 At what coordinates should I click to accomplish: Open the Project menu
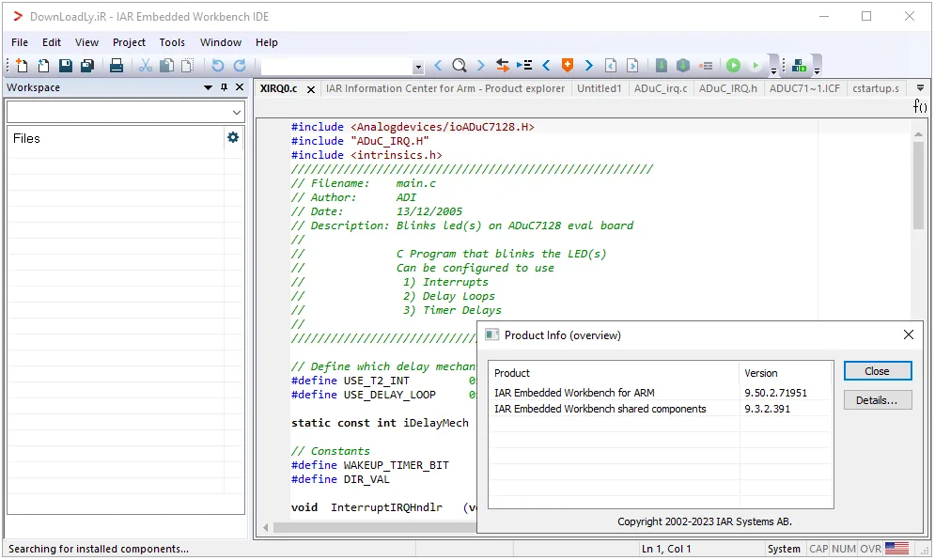(129, 42)
